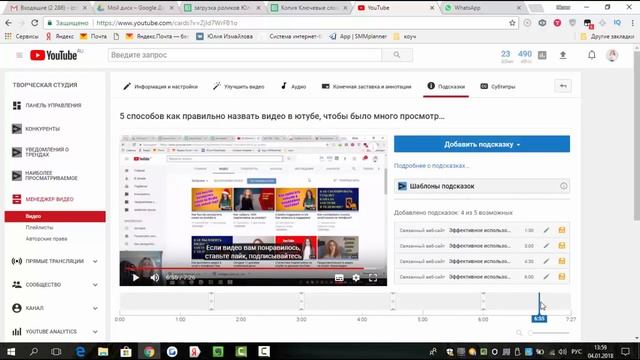The width and height of the screenshot is (640, 360).
Task: Switch to the Улучшить видео tab
Action: coord(238,87)
